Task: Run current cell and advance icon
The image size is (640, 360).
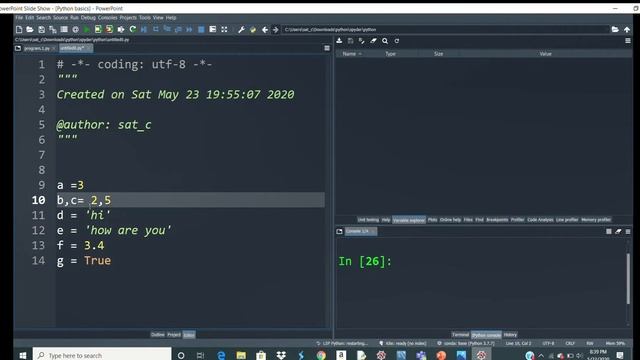Action: pos(109,29)
